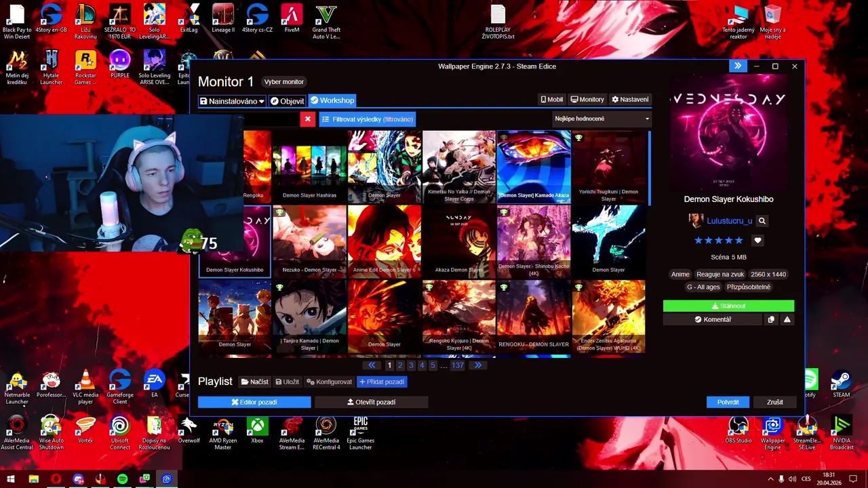This screenshot has width=868, height=488.
Task: Go to previous page with double left arrows
Action: (x=372, y=365)
